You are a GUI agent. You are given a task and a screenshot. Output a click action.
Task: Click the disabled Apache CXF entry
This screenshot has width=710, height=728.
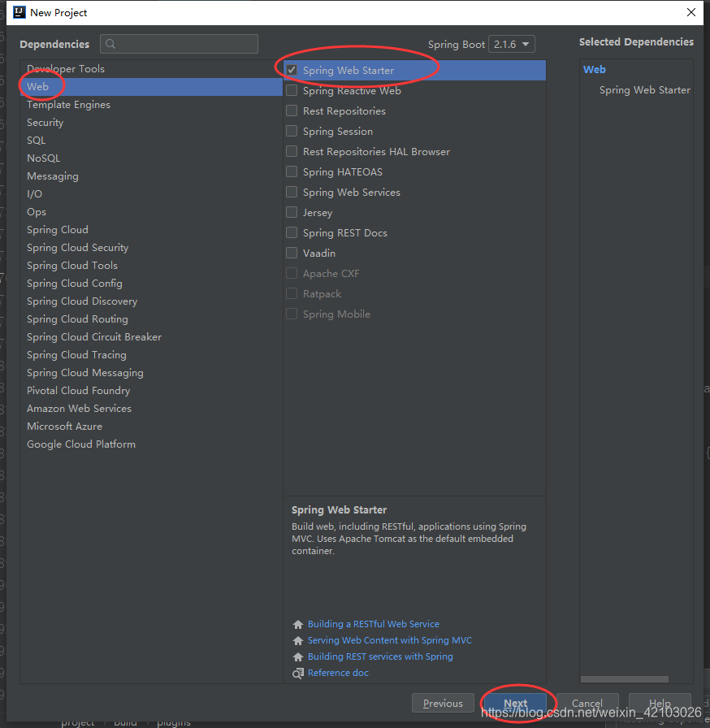click(x=414, y=274)
